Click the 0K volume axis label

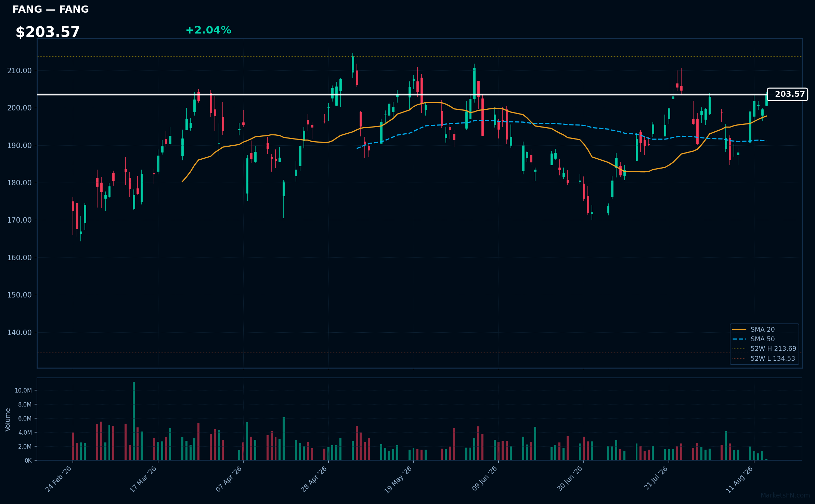click(x=28, y=461)
